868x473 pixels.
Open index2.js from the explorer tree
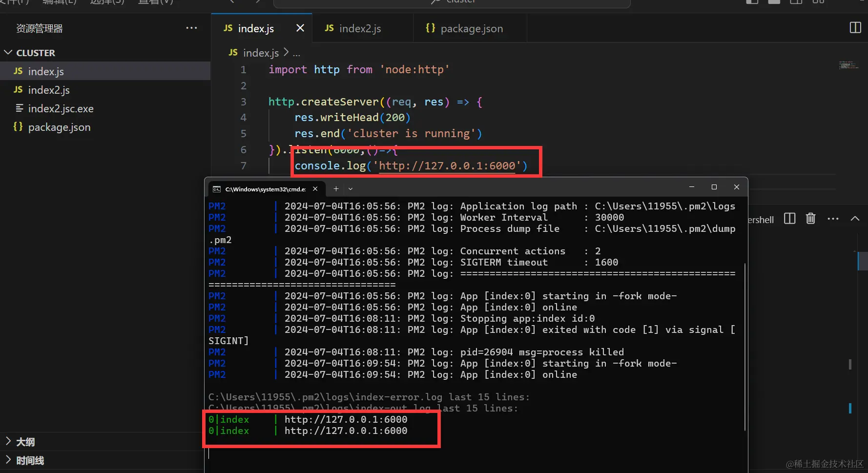(x=105, y=90)
